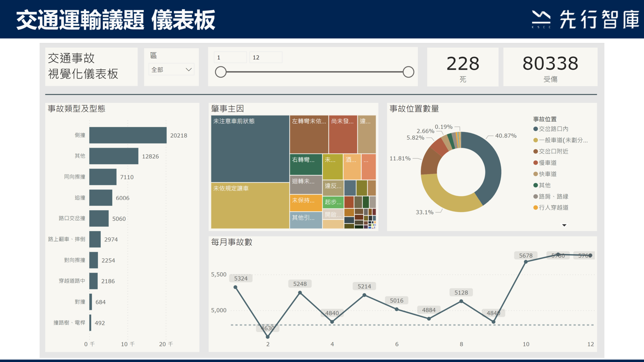Image resolution: width=644 pixels, height=362 pixels.
Task: Click the left slider handle for month range
Action: 221,72
